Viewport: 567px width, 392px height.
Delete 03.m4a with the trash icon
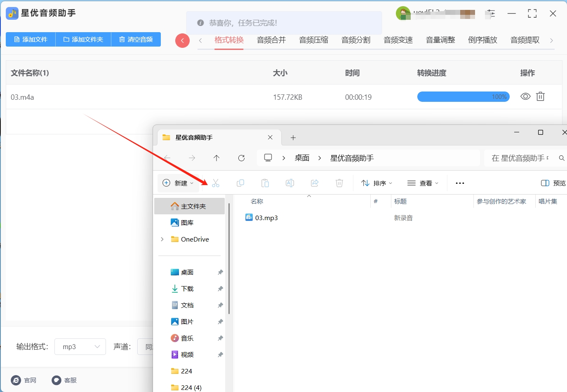point(540,96)
